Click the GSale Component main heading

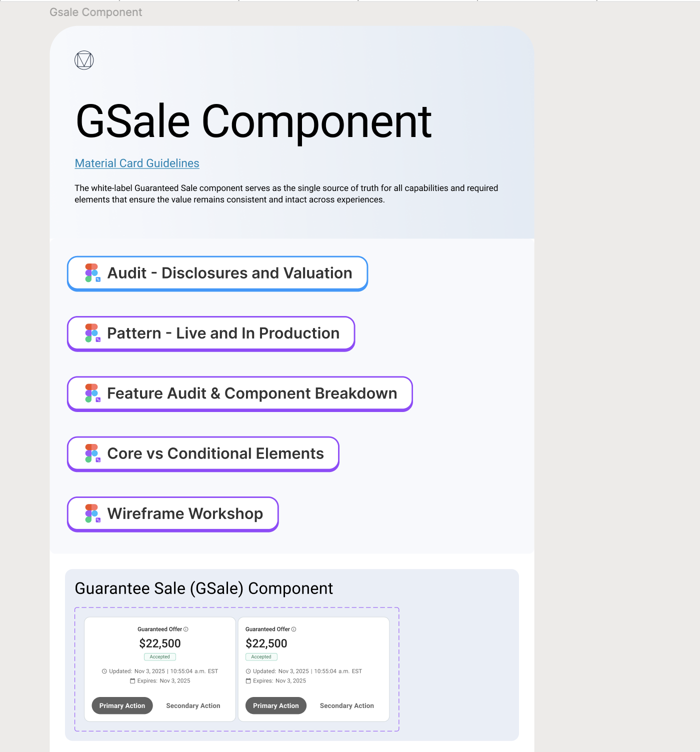pyautogui.click(x=253, y=120)
